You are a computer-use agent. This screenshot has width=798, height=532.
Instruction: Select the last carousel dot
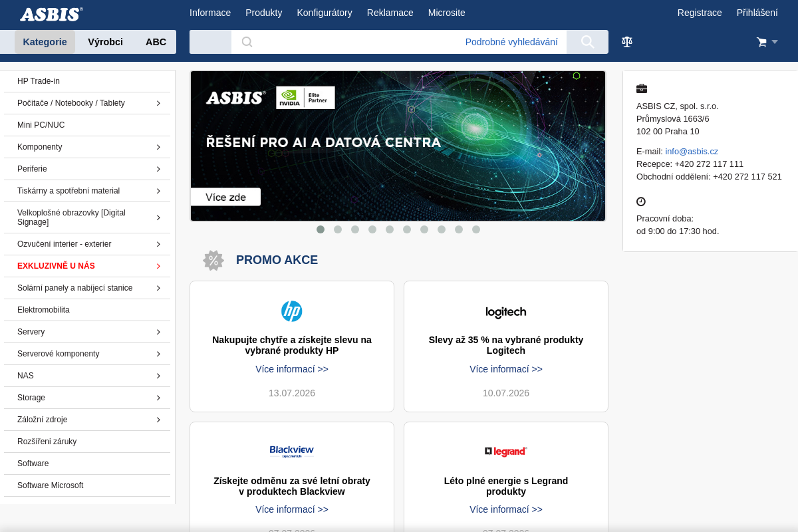[476, 229]
